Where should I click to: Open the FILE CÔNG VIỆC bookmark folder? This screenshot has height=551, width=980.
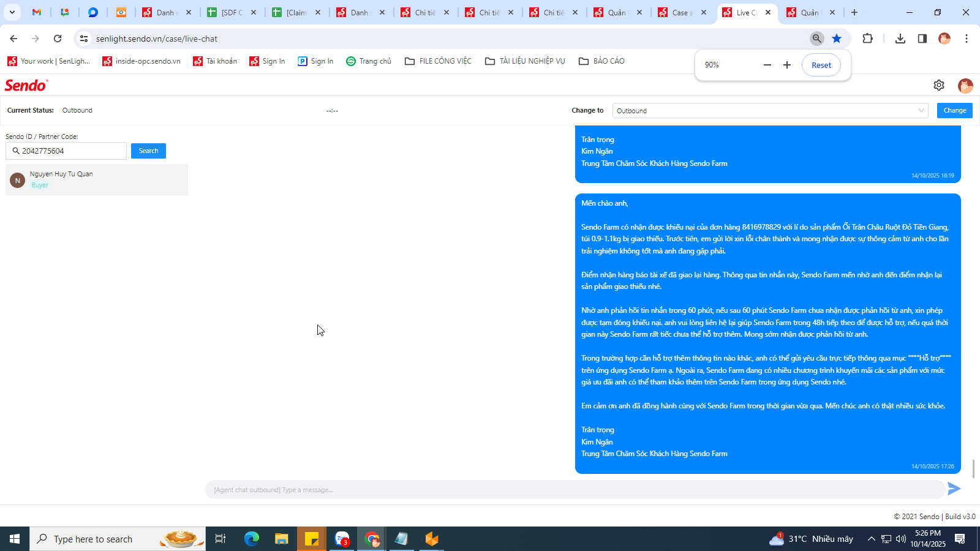pyautogui.click(x=438, y=61)
